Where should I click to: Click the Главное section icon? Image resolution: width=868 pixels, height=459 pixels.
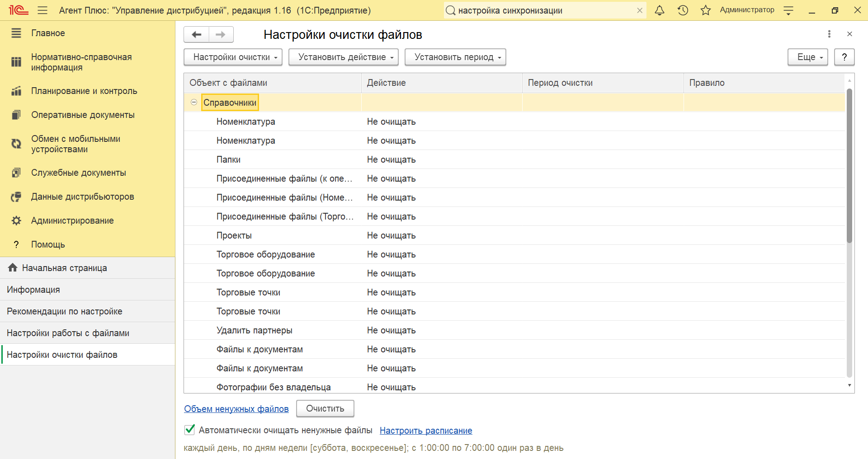coord(16,33)
